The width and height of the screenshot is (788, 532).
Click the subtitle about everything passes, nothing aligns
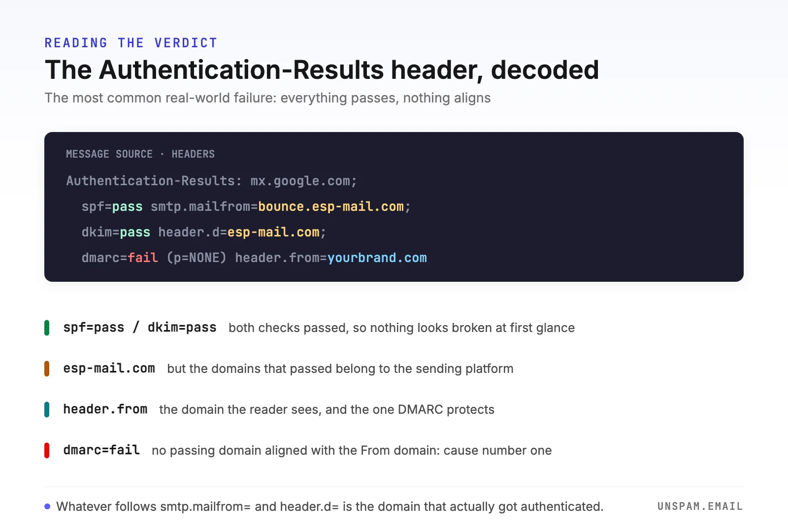coord(267,98)
